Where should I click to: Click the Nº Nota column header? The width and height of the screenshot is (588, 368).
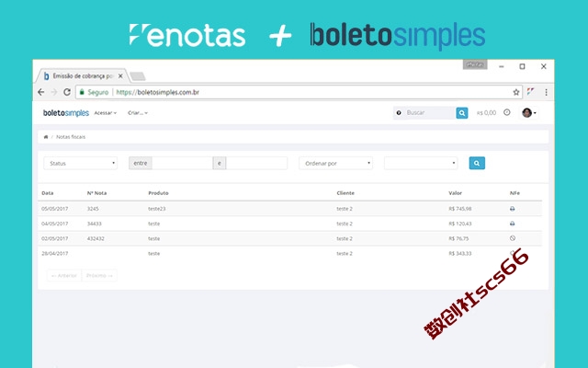[96, 193]
